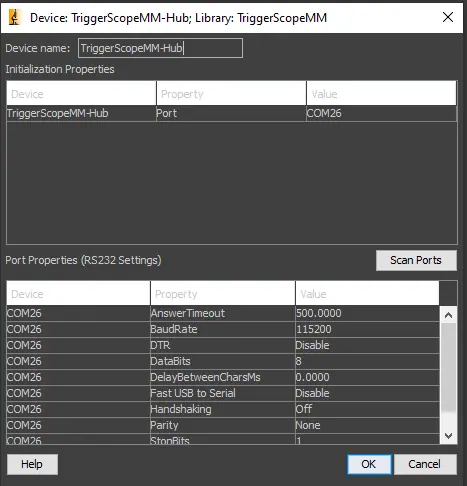Viewport: 467px width, 486px height.
Task: Select the COM26 device cell in Handshaking row
Action: click(78, 409)
